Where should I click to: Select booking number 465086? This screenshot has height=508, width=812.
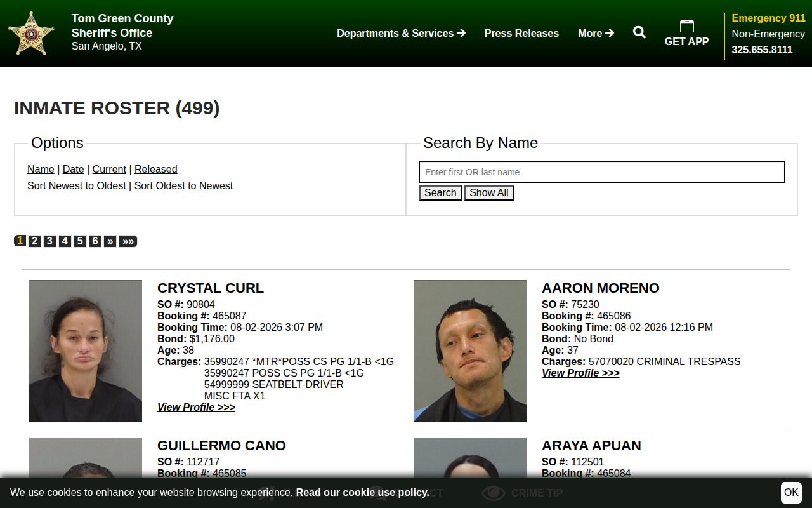coord(613,316)
